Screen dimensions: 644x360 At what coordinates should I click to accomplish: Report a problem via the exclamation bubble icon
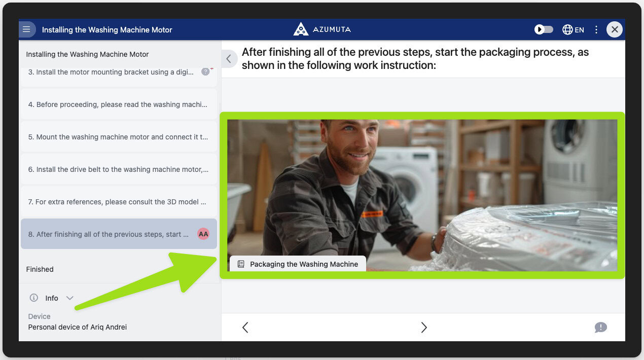tap(601, 328)
